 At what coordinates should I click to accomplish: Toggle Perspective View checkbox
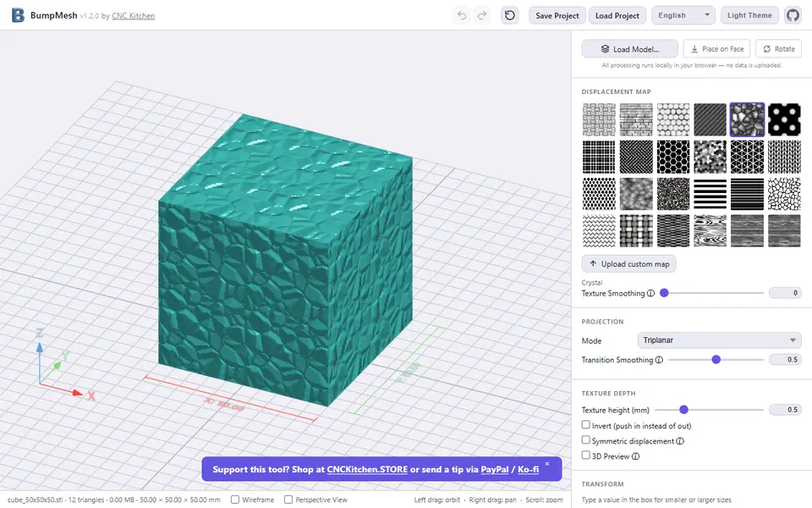point(288,500)
